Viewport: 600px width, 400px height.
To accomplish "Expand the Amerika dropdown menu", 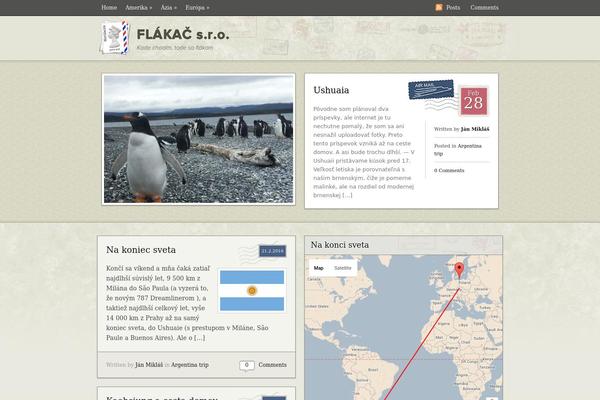I will click(x=139, y=8).
